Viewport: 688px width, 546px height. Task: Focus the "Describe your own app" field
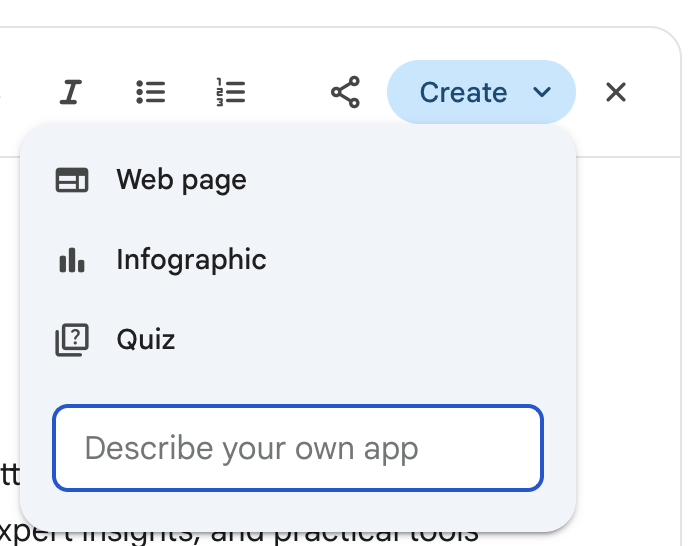298,448
